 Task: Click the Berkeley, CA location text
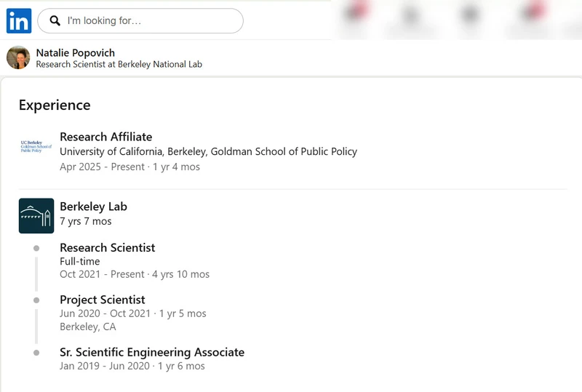pos(88,327)
